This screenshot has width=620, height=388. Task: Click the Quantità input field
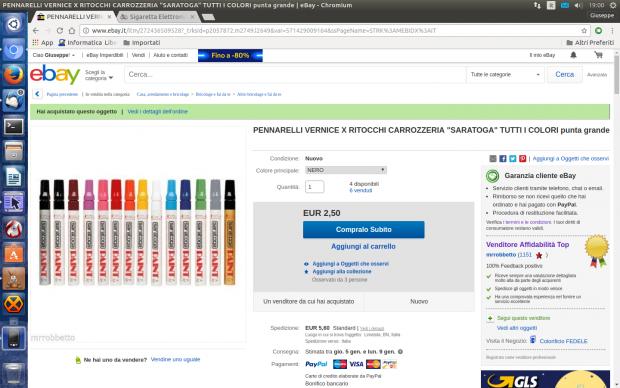click(315, 187)
